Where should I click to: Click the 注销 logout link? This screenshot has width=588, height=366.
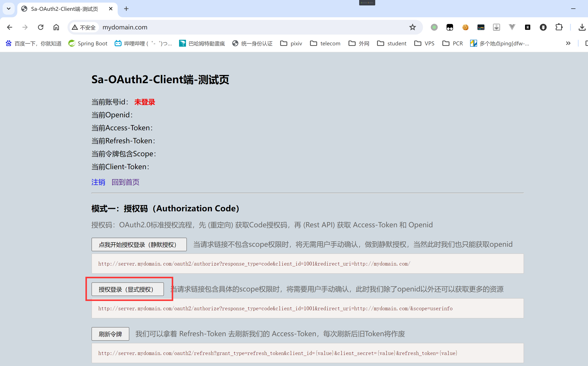pyautogui.click(x=98, y=182)
